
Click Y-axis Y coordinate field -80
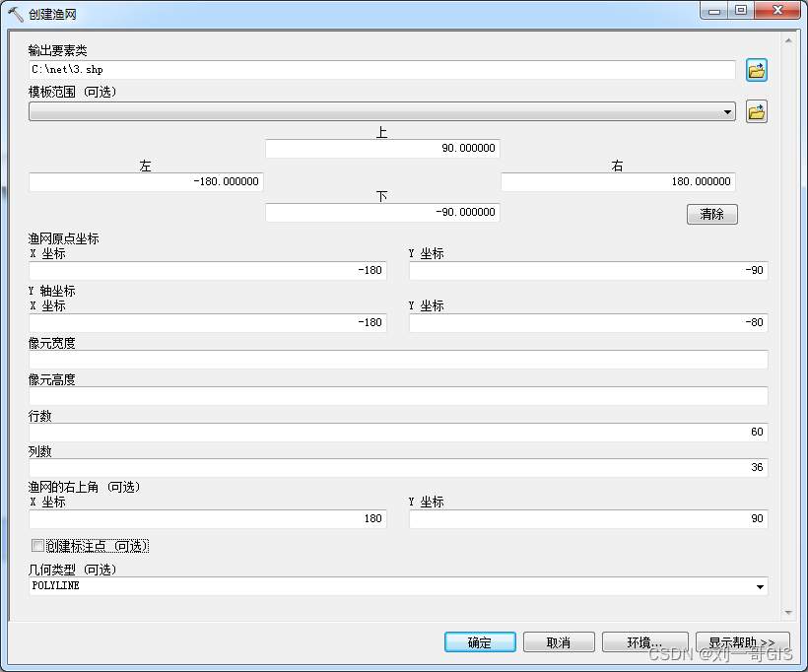(588, 322)
